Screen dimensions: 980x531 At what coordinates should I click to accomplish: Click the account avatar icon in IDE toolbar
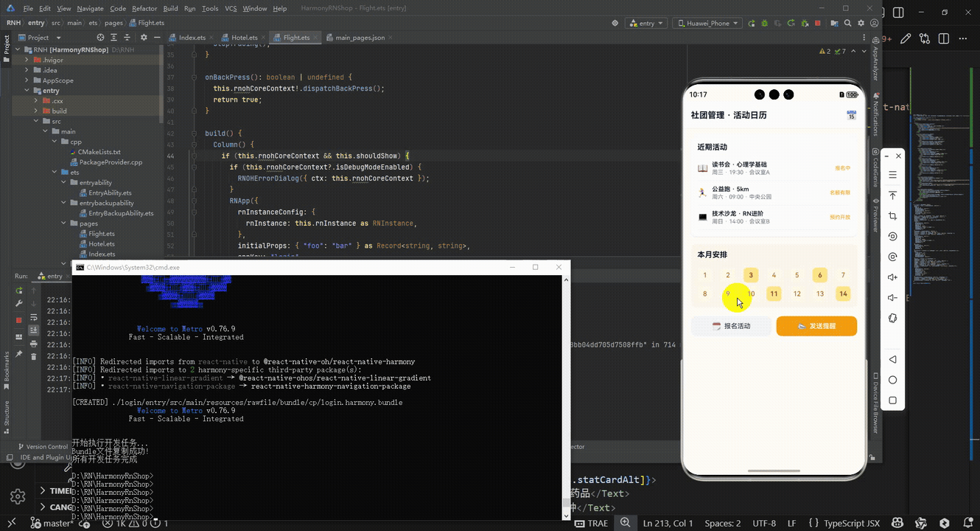(875, 24)
